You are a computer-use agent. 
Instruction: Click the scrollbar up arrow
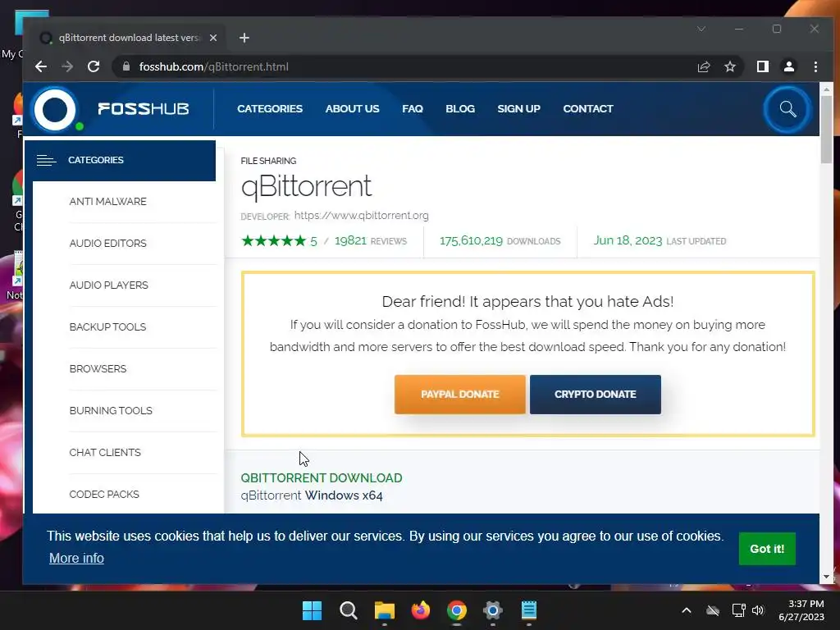826,89
